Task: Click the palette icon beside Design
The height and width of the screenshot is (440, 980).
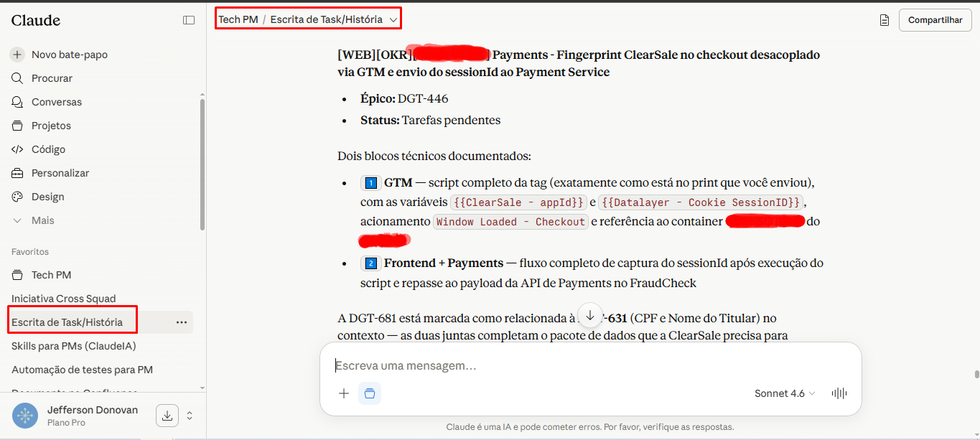Action: pyautogui.click(x=17, y=197)
